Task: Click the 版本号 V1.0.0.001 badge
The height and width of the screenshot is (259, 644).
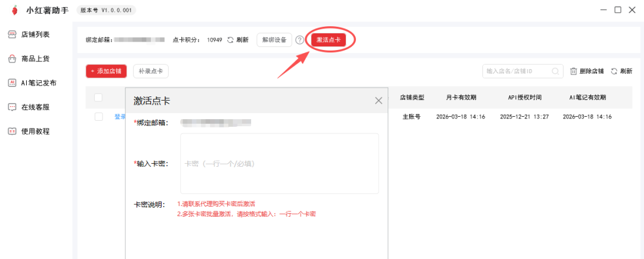Action: pyautogui.click(x=106, y=10)
